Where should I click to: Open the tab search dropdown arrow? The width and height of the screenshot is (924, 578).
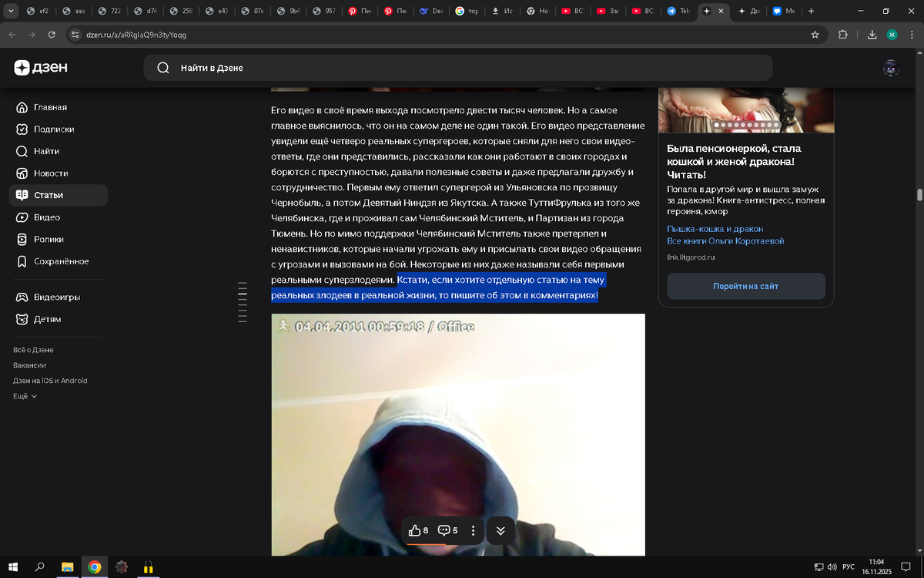(x=11, y=11)
